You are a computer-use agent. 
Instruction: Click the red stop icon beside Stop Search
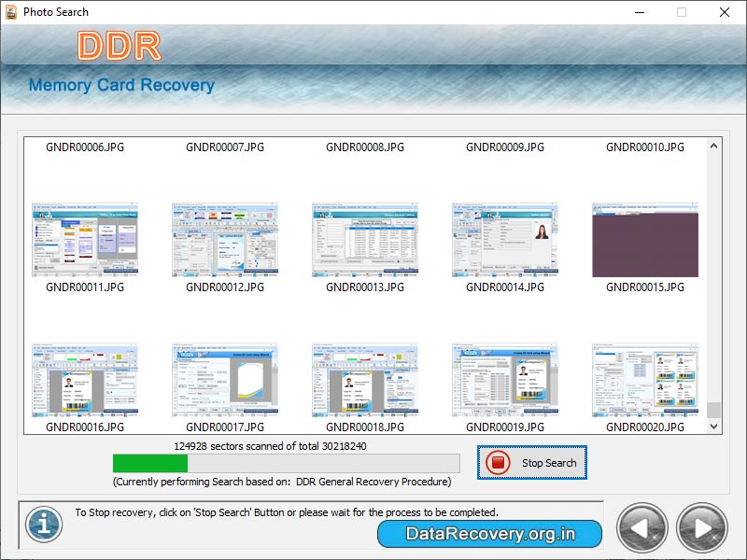498,463
